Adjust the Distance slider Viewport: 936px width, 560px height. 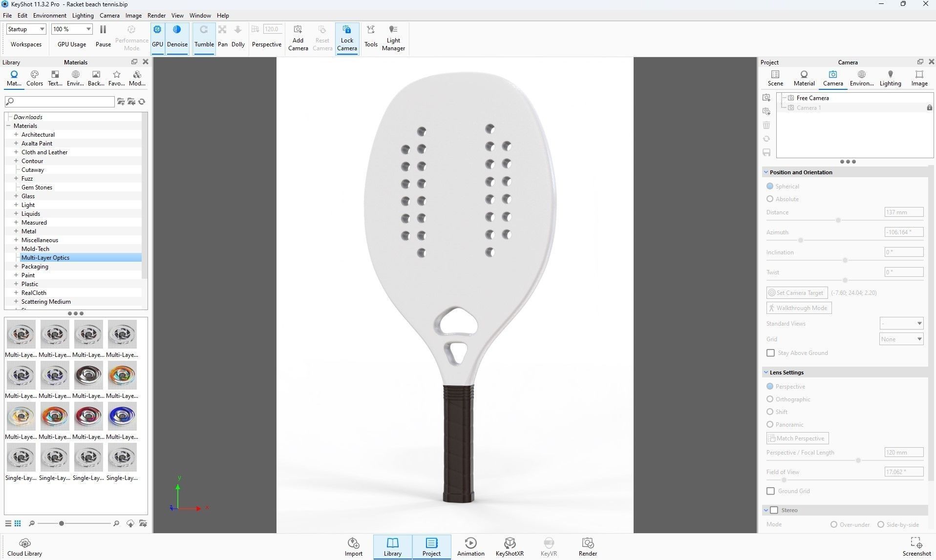tap(838, 220)
